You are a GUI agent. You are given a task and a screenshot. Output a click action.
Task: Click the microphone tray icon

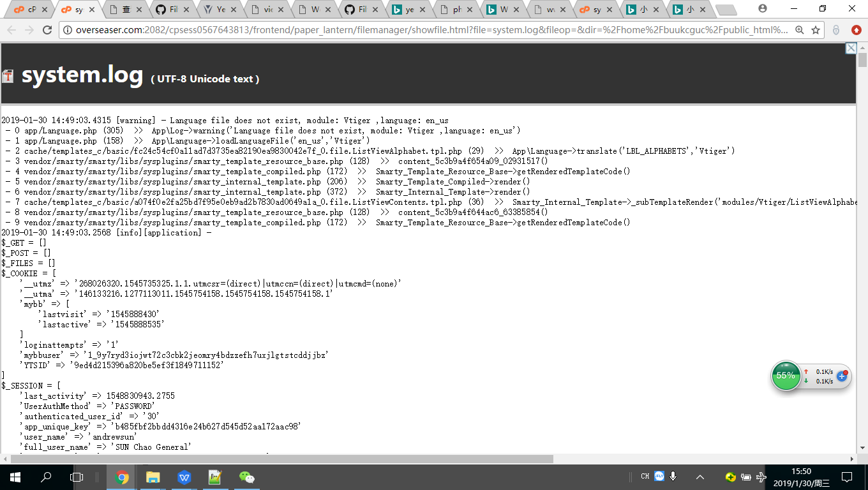[673, 476]
